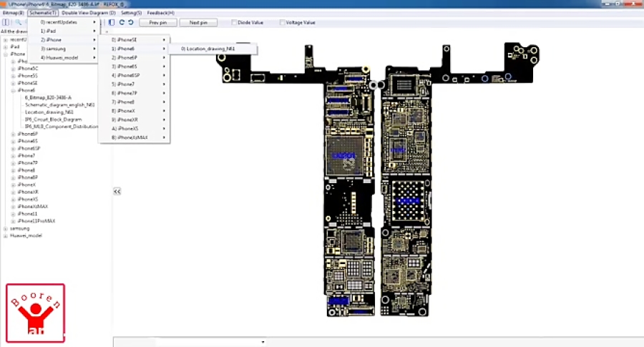Choose samsung entry in Schematic menu

pos(63,49)
